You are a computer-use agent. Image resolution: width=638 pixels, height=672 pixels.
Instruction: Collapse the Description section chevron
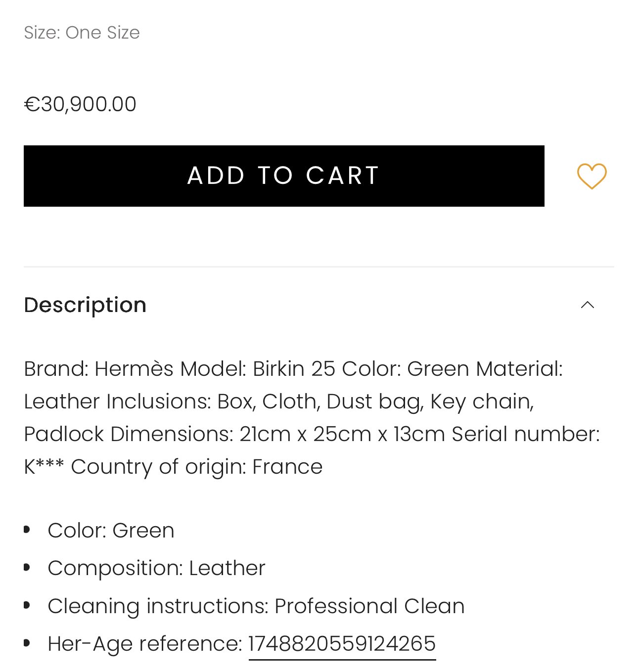(588, 305)
